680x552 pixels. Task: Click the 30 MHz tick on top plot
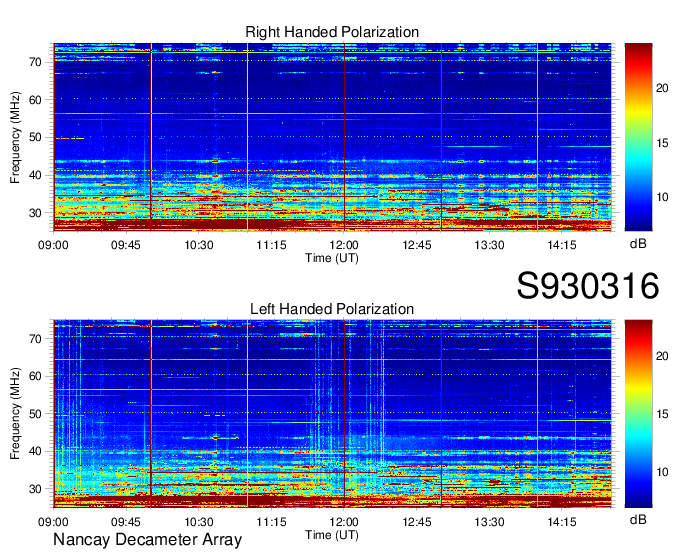tap(36, 213)
